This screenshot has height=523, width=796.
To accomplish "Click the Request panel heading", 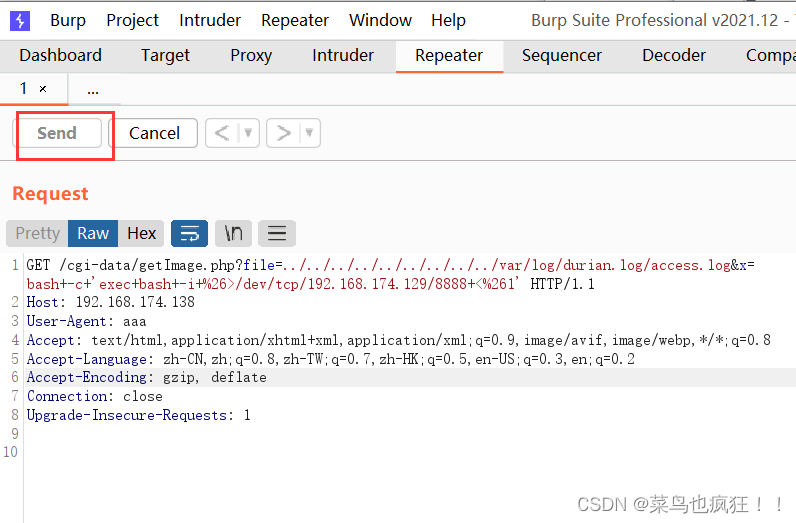I will [50, 193].
